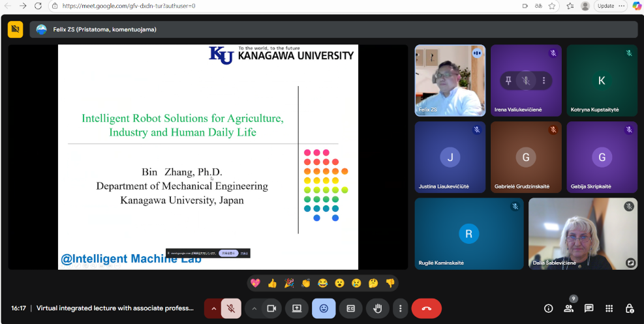The height and width of the screenshot is (324, 644).
Task: Select Dalia Šablevičienė's video tile
Action: pos(583,233)
